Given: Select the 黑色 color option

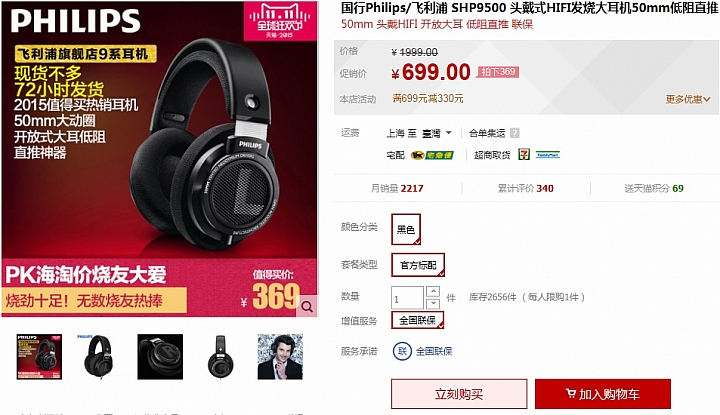Looking at the screenshot, I should coord(406,229).
